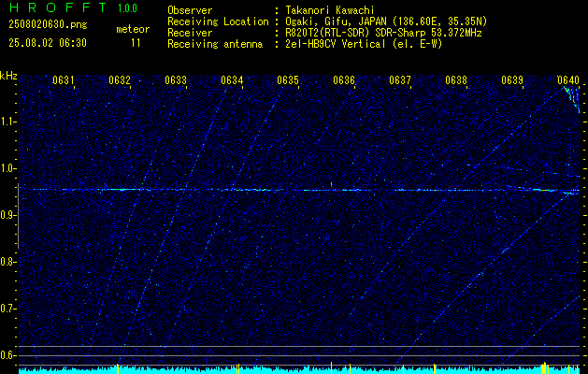Select the 0635 time axis label
588x374 pixels.
coord(288,80)
